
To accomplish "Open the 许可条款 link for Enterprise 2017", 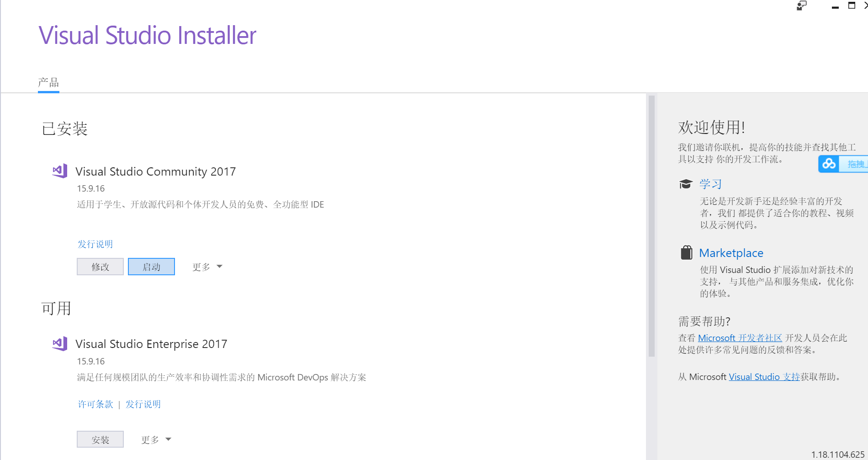I will point(95,404).
